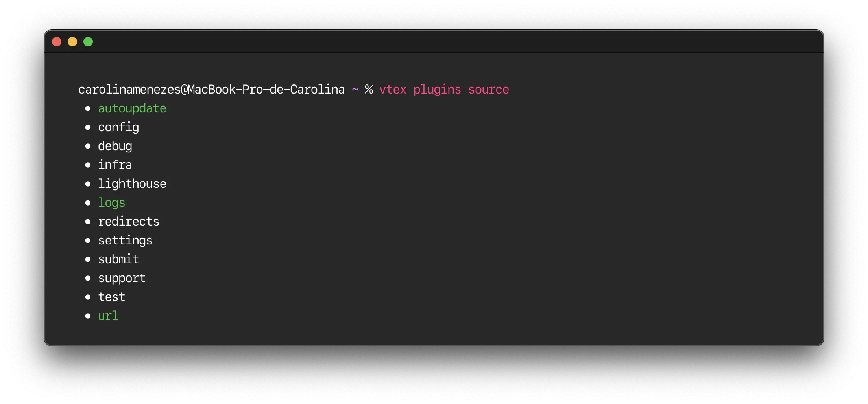Select the logs plugin shown in green
Screen dimensions: 868x404
[111, 202]
